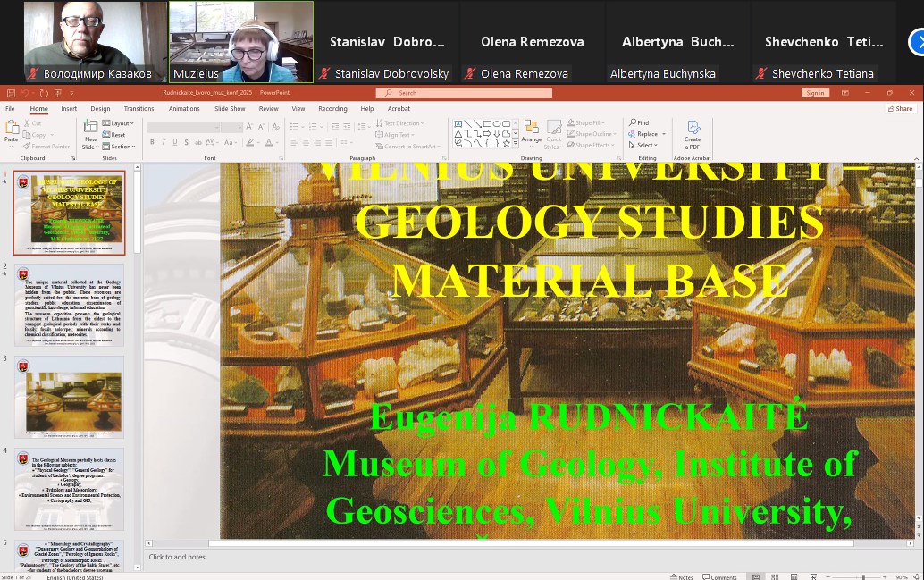Select the right arrow shape in gallery
The width and height of the screenshot is (924, 580).
(x=487, y=134)
